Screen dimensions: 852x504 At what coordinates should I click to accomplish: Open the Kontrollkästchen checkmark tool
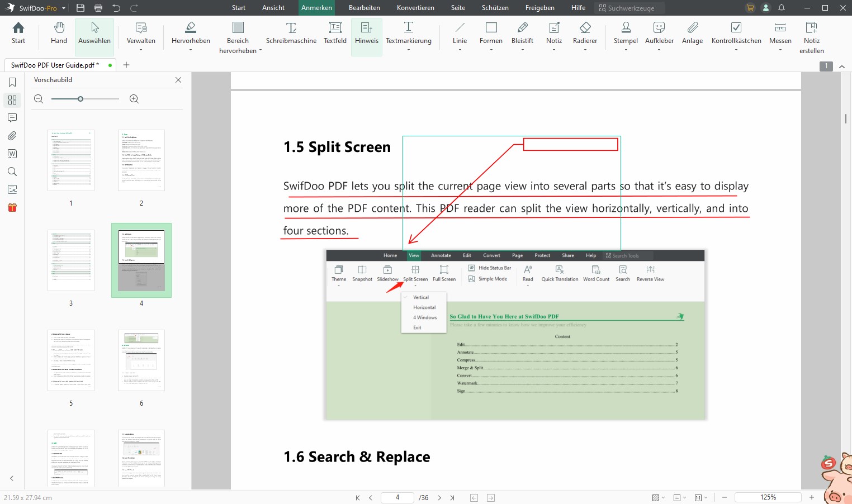click(x=736, y=34)
